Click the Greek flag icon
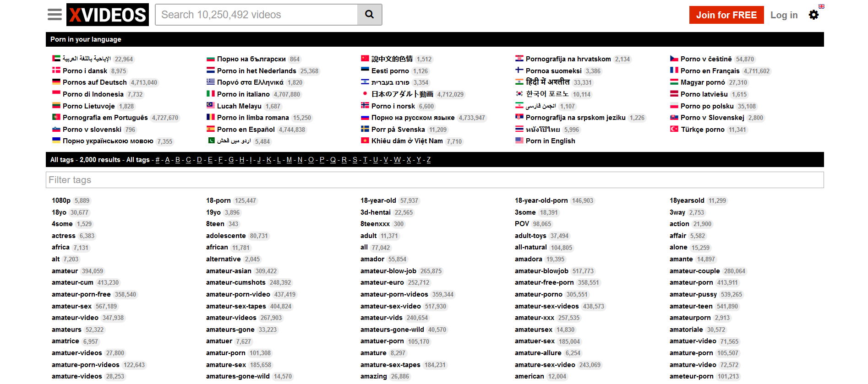Viewport: 868px width, 384px height. (211, 82)
